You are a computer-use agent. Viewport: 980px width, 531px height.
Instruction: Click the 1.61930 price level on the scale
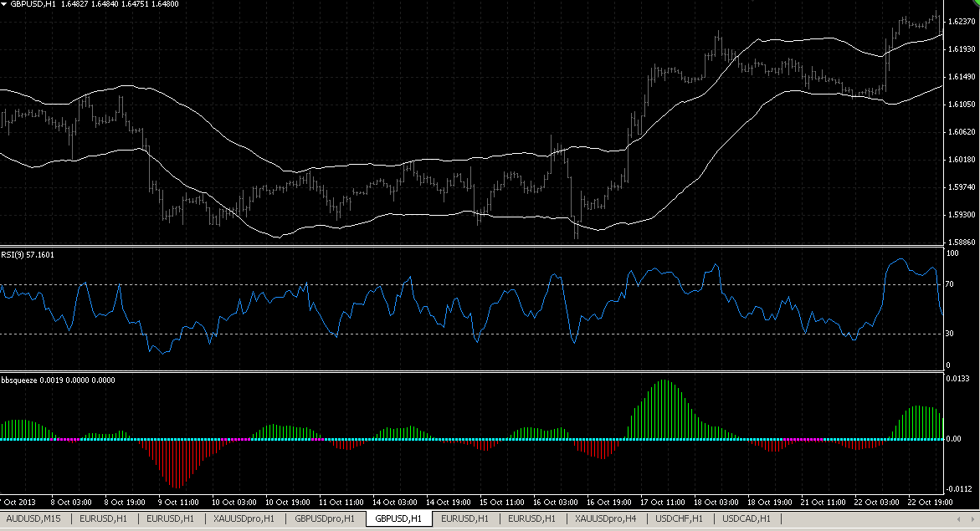[x=962, y=49]
